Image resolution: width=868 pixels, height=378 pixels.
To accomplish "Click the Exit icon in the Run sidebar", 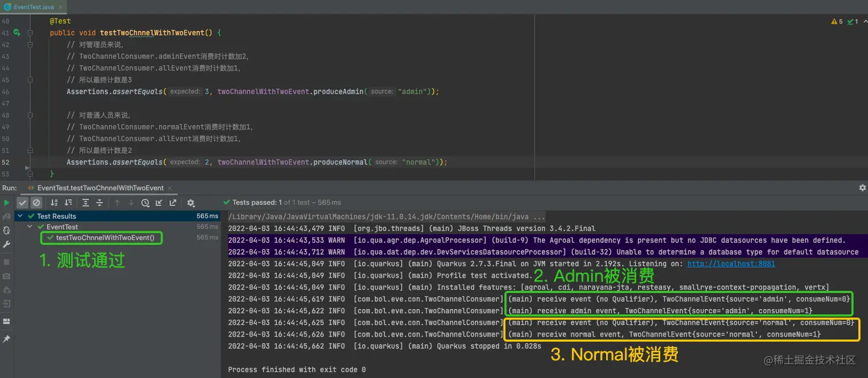I will coord(6,303).
